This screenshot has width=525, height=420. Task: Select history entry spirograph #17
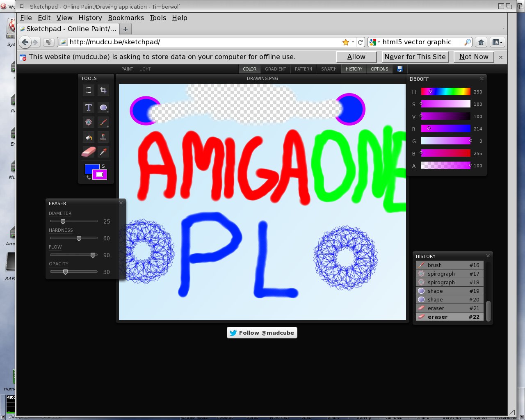point(450,274)
